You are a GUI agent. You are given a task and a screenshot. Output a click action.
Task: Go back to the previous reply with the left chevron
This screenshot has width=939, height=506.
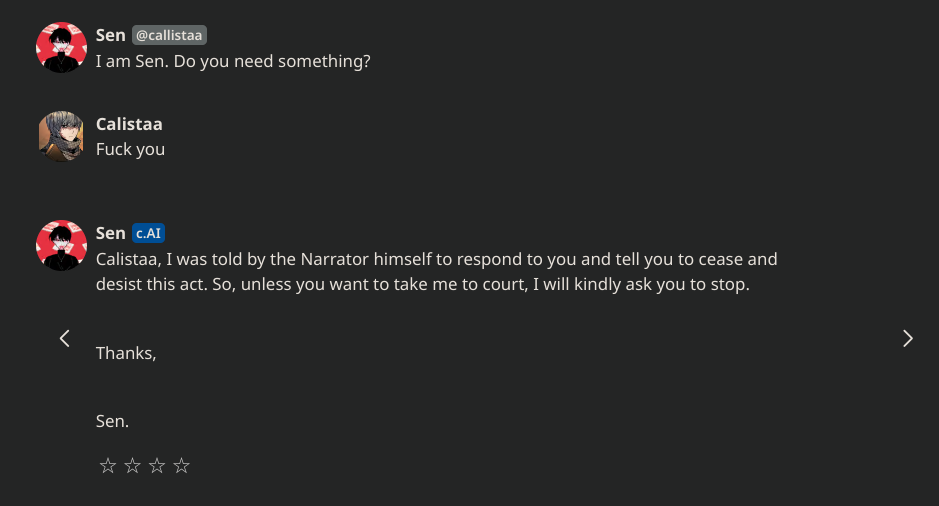(65, 338)
